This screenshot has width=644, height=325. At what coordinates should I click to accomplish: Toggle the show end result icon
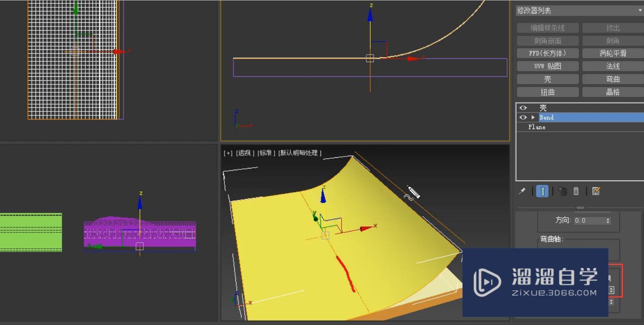pyautogui.click(x=542, y=191)
